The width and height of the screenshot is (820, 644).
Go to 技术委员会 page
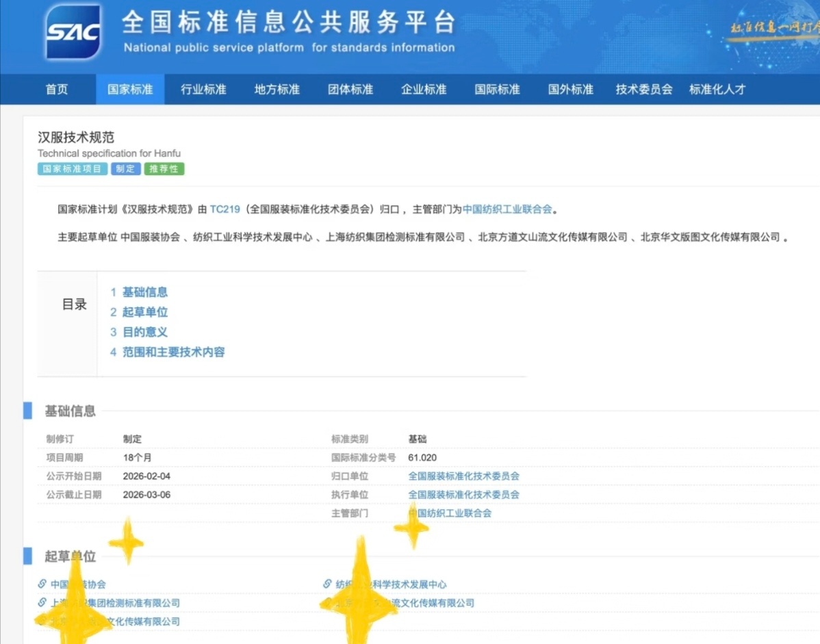(644, 90)
